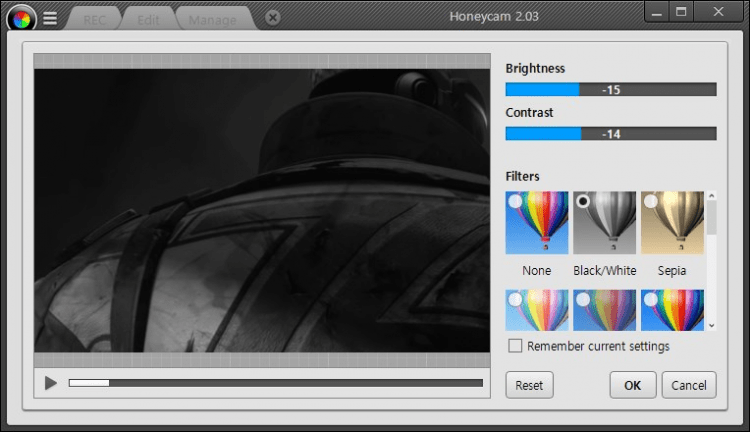Viewport: 750px width, 432px height.
Task: Pick the second-row left balloon filter
Action: [537, 310]
